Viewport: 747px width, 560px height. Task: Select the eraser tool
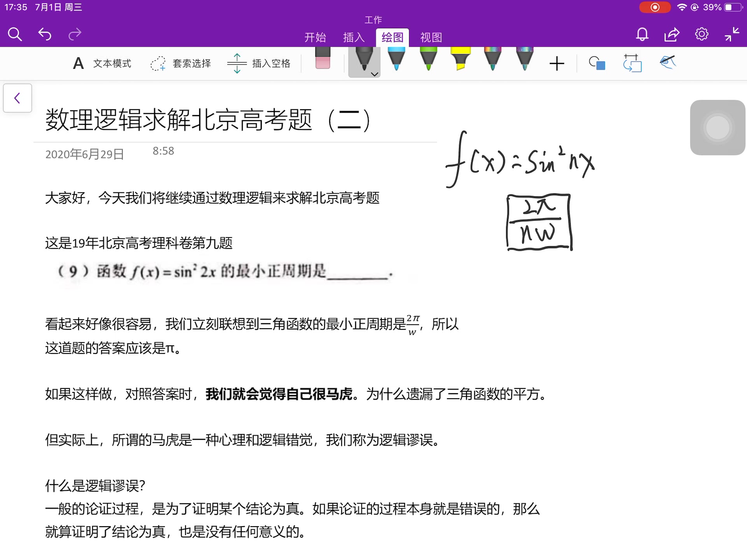(x=323, y=58)
